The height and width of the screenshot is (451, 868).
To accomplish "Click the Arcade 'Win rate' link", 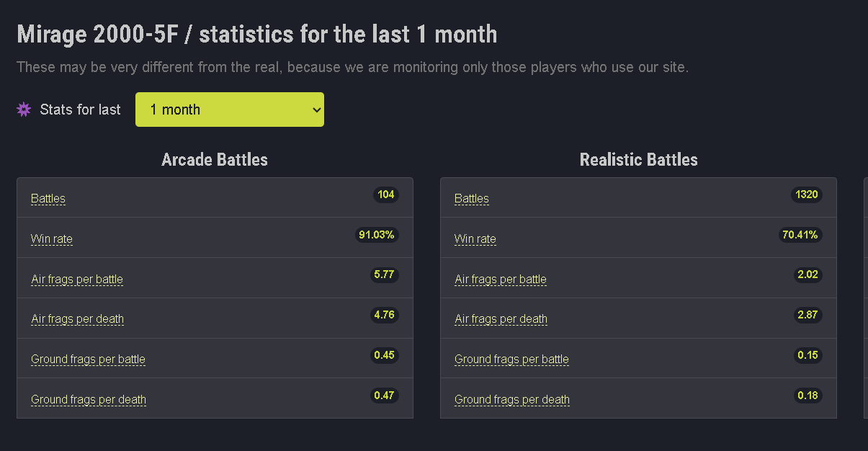I will click(52, 239).
